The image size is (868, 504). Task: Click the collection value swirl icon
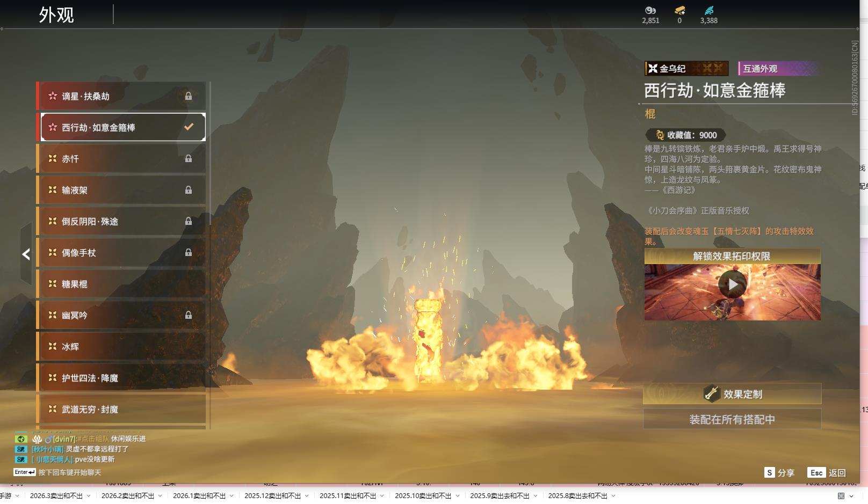click(x=660, y=135)
